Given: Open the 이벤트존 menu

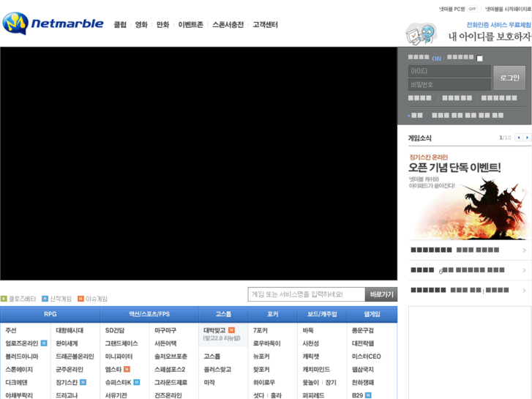Looking at the screenshot, I should (191, 24).
